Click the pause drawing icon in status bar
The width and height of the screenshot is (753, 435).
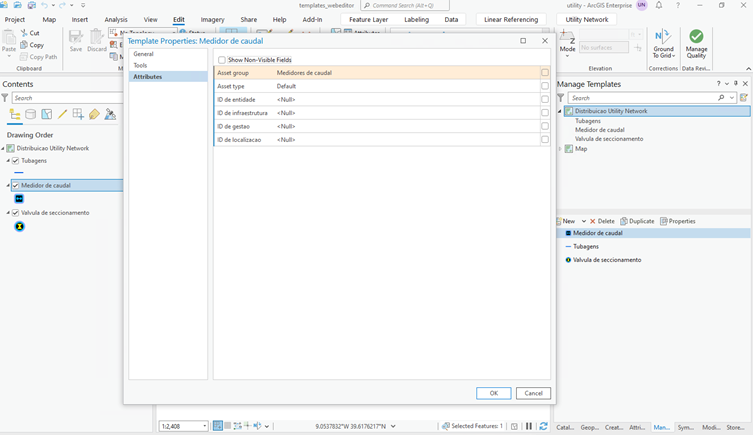[529, 426]
